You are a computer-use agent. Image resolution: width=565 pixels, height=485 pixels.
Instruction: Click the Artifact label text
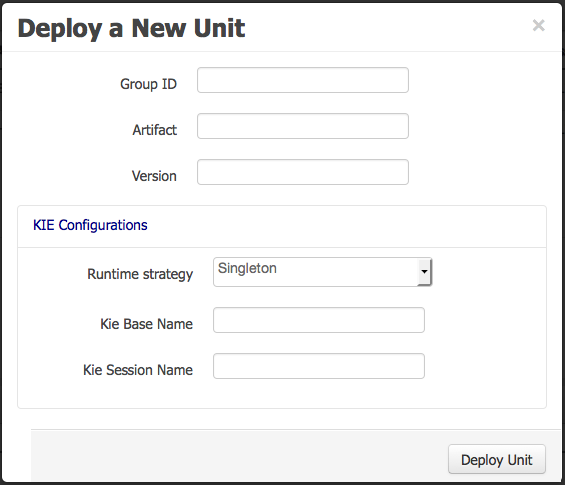pyautogui.click(x=155, y=130)
